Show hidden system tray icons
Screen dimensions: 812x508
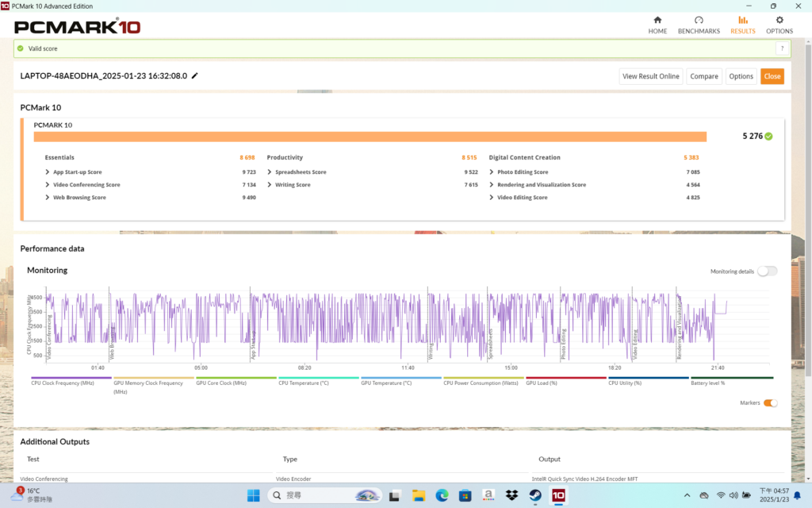point(687,495)
